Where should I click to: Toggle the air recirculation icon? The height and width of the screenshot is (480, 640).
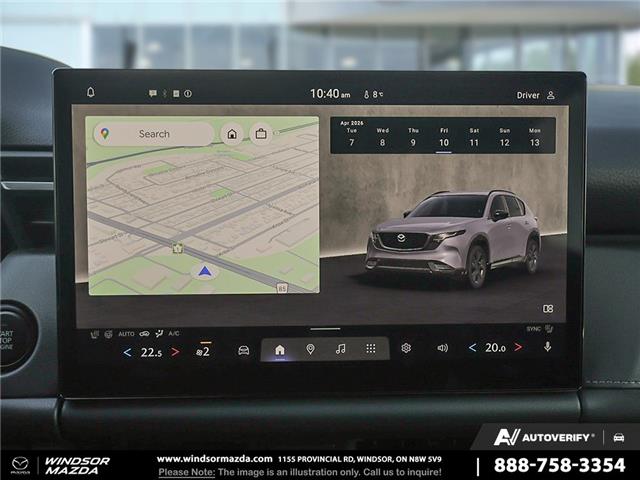pos(144,334)
